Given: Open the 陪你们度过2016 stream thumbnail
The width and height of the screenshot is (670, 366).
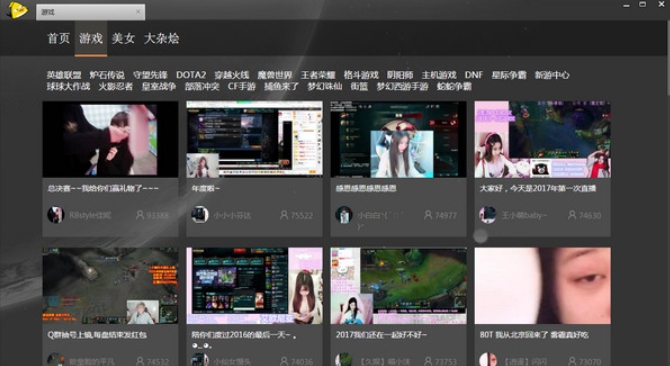Looking at the screenshot, I should tap(254, 286).
